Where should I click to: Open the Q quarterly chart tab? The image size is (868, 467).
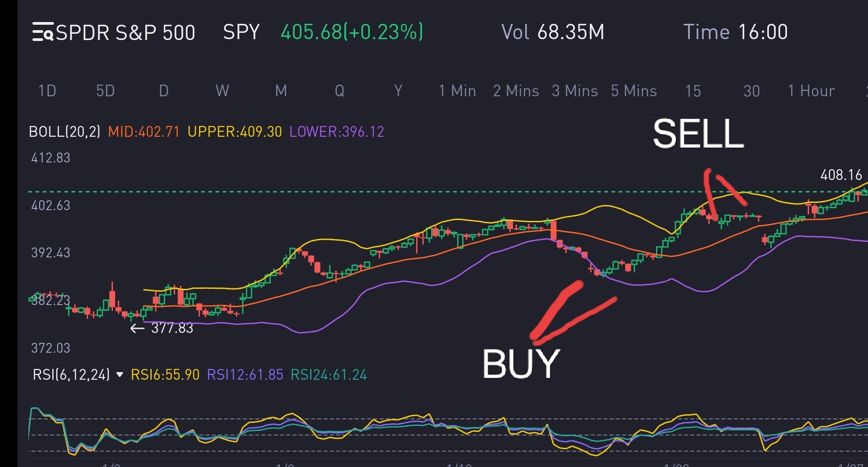339,91
